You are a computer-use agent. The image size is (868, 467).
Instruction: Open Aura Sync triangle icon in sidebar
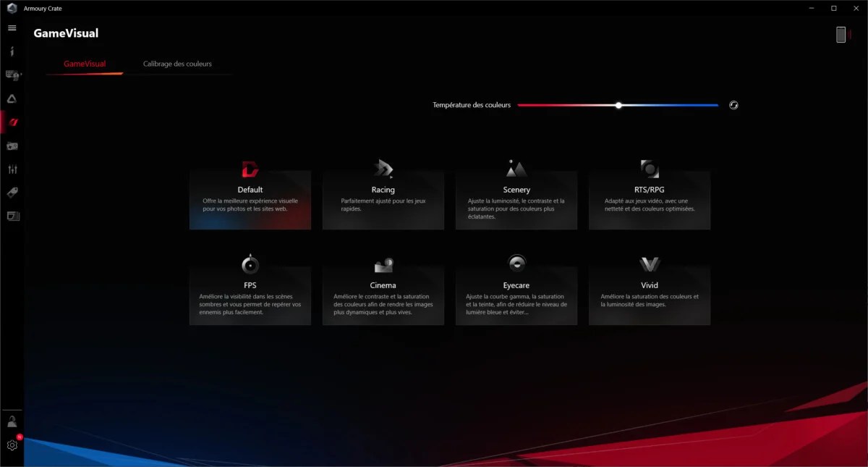point(12,98)
